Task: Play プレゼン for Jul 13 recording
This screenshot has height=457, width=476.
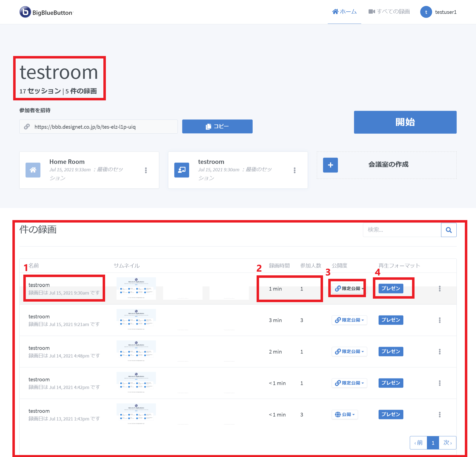Action: pyautogui.click(x=391, y=414)
